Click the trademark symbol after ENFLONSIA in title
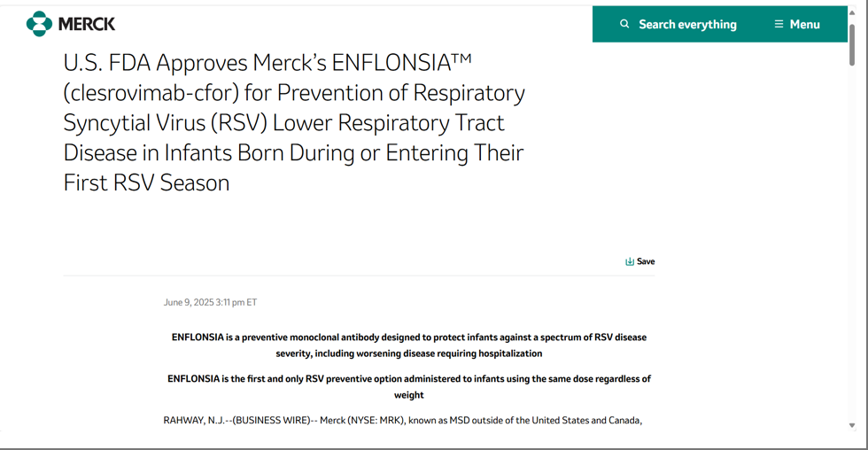Image resolution: width=868 pixels, height=450 pixels. tap(462, 58)
